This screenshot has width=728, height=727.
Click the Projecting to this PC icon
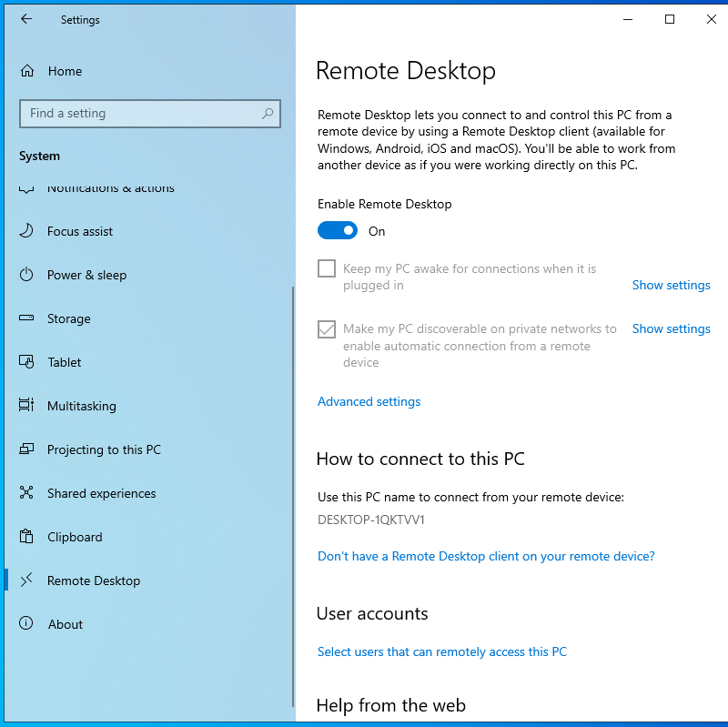(x=26, y=449)
